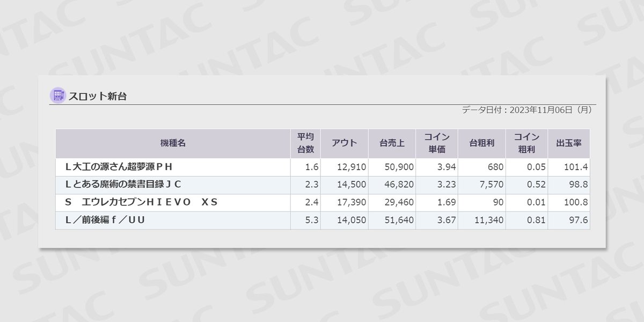The height and width of the screenshot is (322, 644).
Task: Click payout rate 101.4
Action: coord(576,167)
